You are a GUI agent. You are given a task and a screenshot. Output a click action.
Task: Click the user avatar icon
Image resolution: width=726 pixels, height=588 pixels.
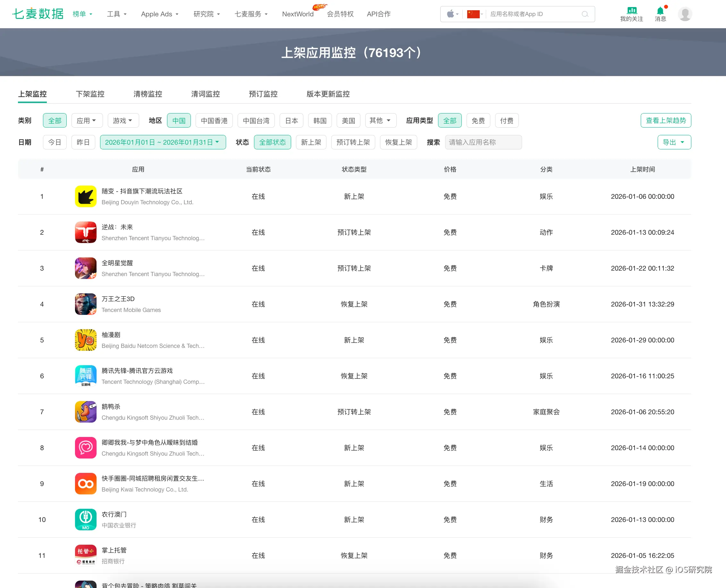pyautogui.click(x=685, y=14)
